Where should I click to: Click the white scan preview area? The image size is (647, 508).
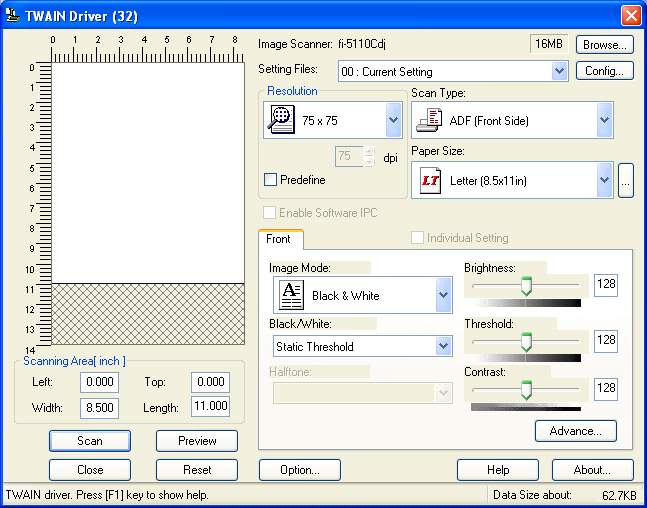pos(148,173)
